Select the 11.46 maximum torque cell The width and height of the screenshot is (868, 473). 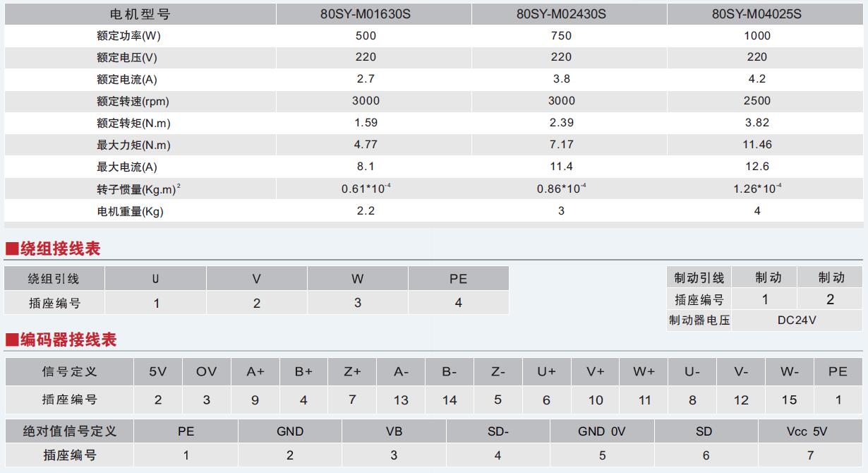pos(757,144)
